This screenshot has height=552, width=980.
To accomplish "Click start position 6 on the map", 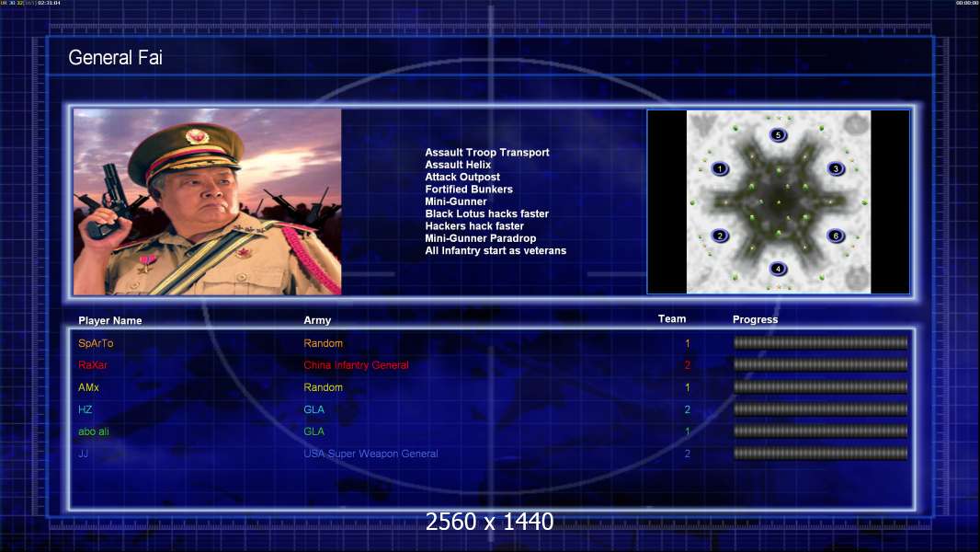I will coord(836,236).
